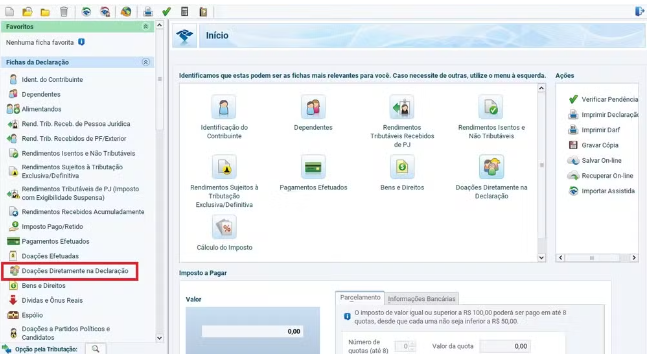Click Doações Diretamente na Declaração large icon

[491, 167]
